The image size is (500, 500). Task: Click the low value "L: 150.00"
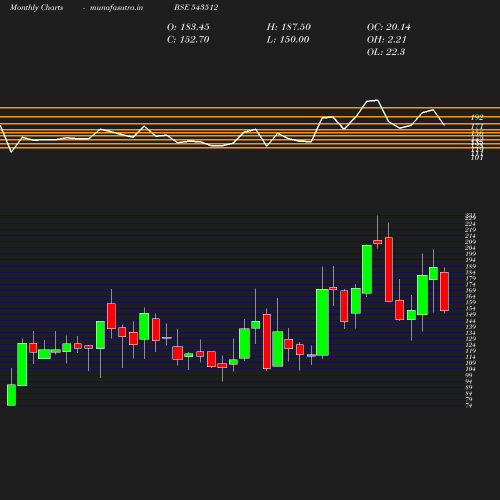288,40
